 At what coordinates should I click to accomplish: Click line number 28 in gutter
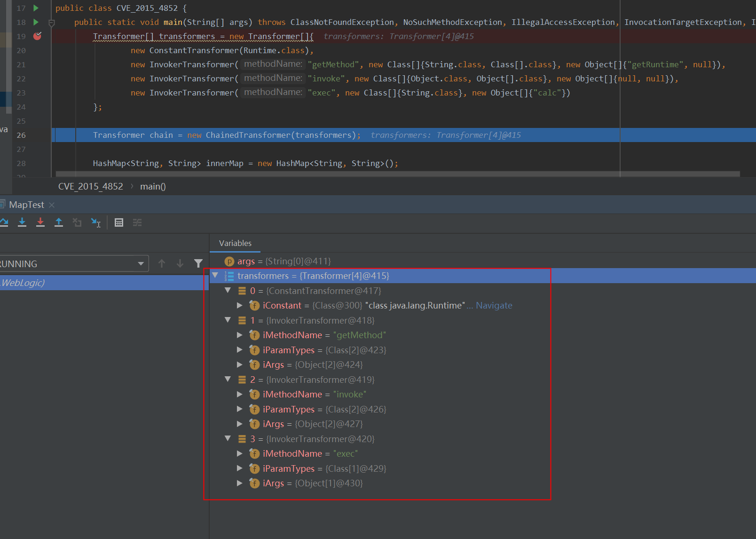[21, 163]
